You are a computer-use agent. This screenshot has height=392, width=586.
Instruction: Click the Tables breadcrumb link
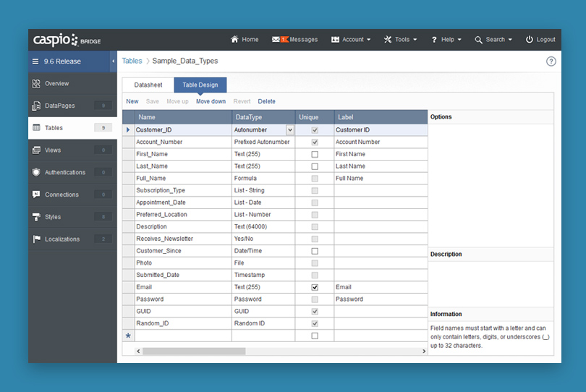(132, 61)
